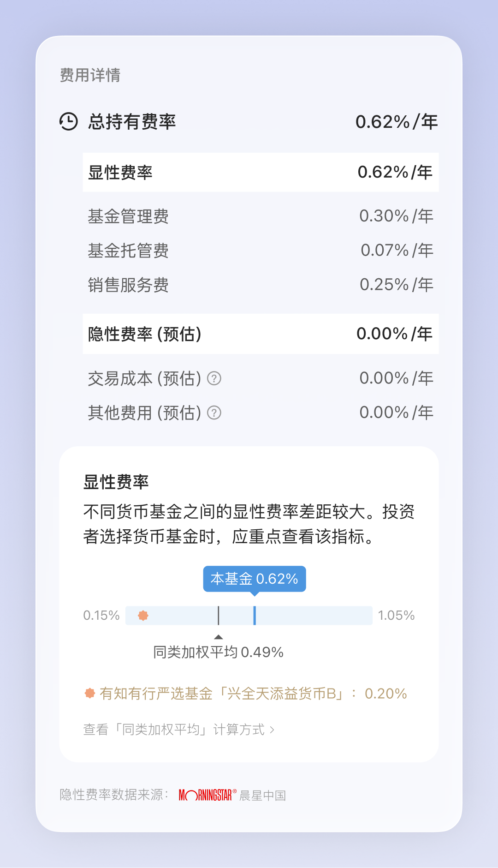Open 查看「同类加权平均」计算方式 link
The image size is (498, 868).
point(174,730)
